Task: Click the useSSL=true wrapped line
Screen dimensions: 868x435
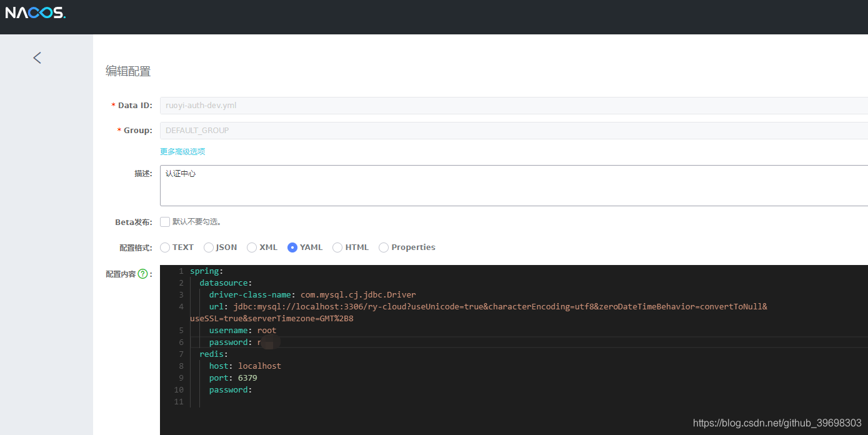Action: pyautogui.click(x=272, y=319)
